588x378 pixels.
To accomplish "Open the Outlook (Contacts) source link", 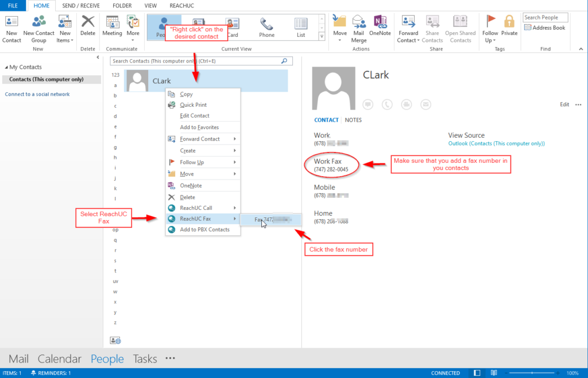I will [497, 143].
